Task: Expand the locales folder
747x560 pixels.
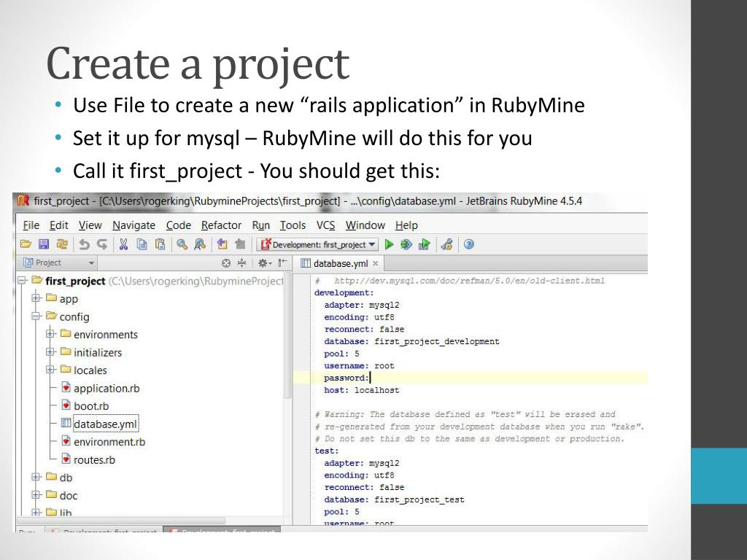Action: click(x=50, y=370)
